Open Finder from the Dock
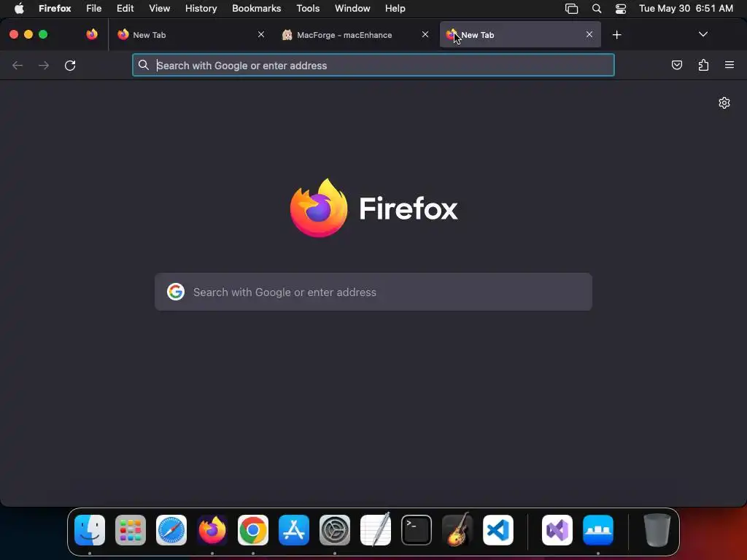Screen dimensions: 747x560 pos(90,530)
